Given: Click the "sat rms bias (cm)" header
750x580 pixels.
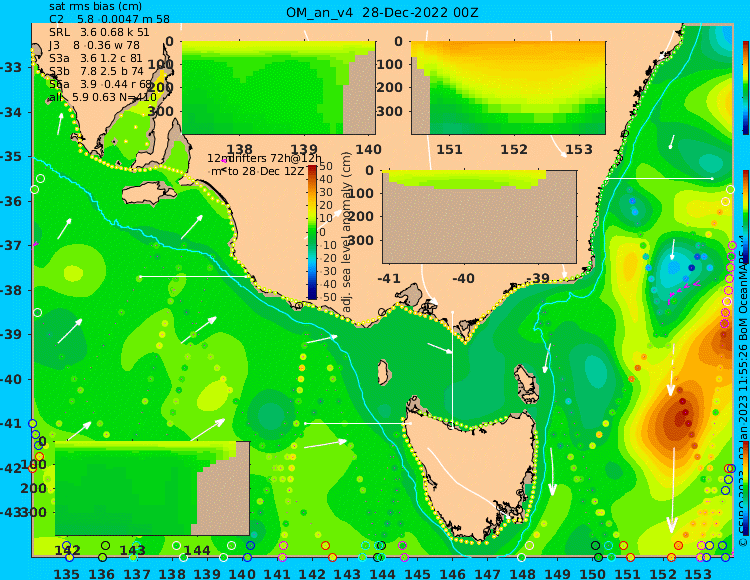Looking at the screenshot, I should click(x=95, y=7).
